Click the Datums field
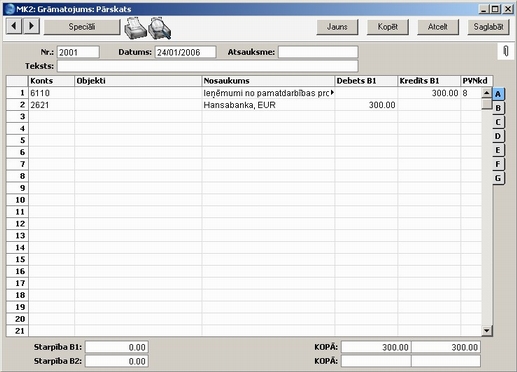The height and width of the screenshot is (372, 517). [x=185, y=52]
